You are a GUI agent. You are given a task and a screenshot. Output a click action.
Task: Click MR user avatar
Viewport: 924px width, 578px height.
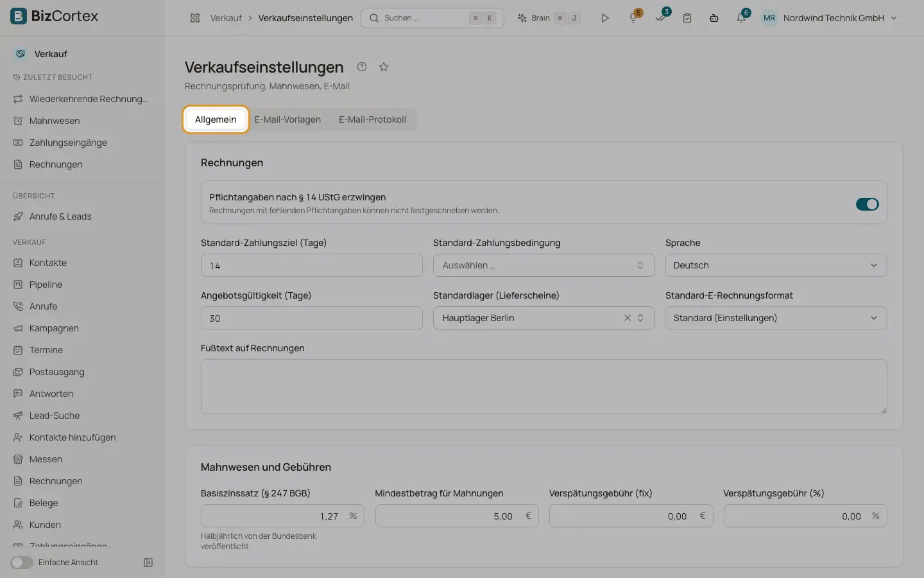pos(769,18)
